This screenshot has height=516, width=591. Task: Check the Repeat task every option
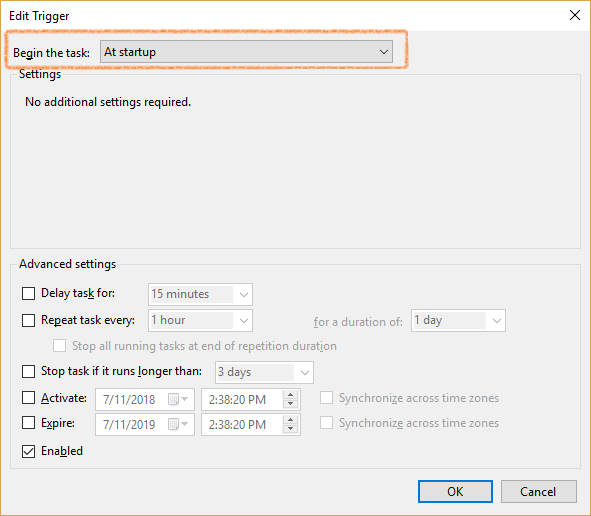(x=28, y=320)
